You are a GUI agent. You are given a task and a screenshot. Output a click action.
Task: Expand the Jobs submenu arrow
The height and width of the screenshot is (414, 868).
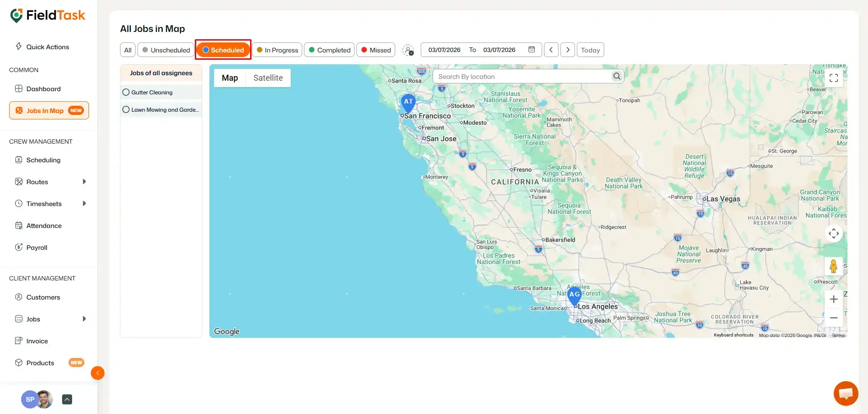click(x=84, y=319)
